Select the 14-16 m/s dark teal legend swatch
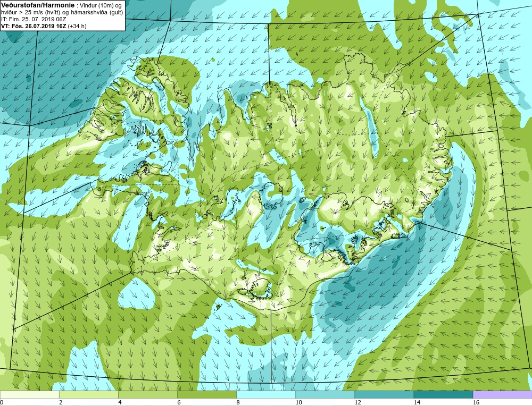Image resolution: width=532 pixels, height=406 pixels. pos(443,394)
